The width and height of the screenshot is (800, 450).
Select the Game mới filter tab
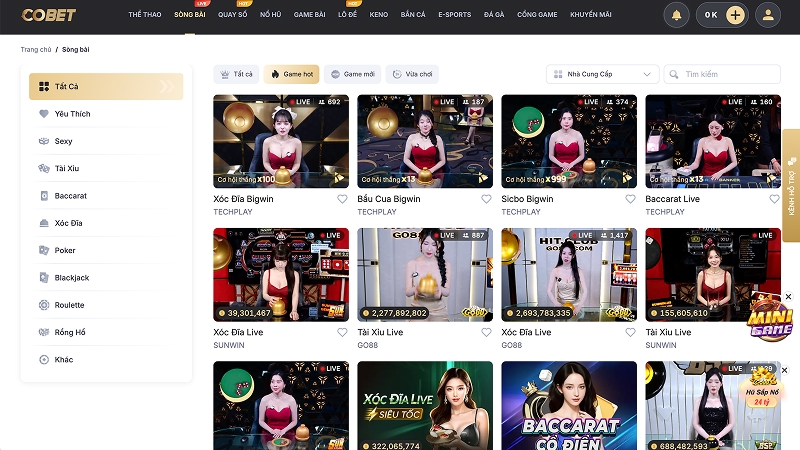pos(353,74)
